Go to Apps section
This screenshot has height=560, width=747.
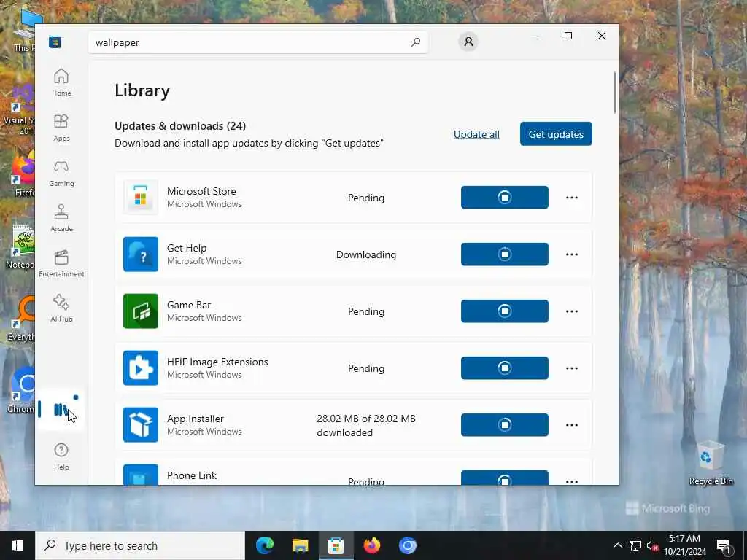61,128
